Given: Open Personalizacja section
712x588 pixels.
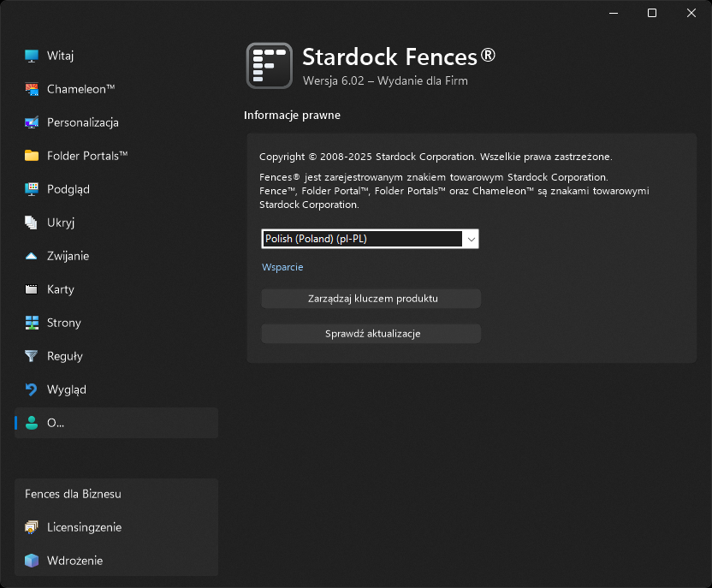Looking at the screenshot, I should [x=116, y=122].
